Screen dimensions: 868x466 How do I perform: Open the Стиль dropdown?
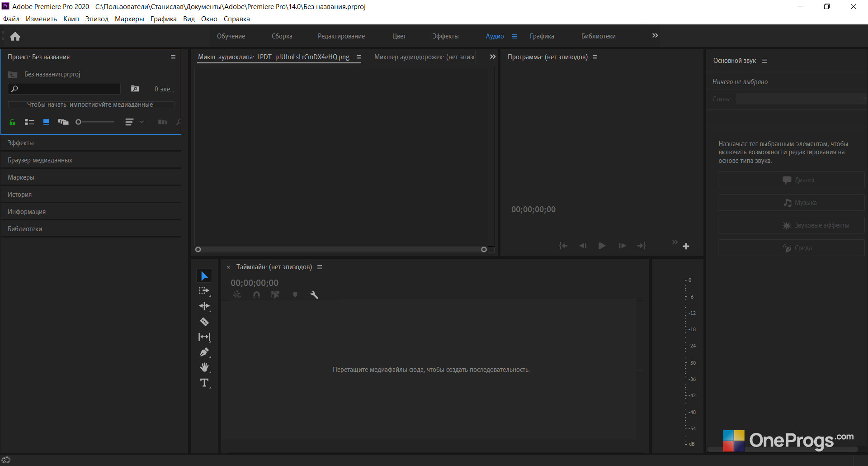click(x=801, y=99)
